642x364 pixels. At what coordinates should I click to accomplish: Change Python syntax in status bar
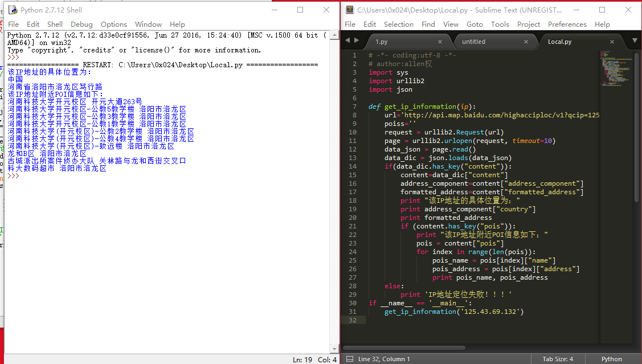[612, 359]
